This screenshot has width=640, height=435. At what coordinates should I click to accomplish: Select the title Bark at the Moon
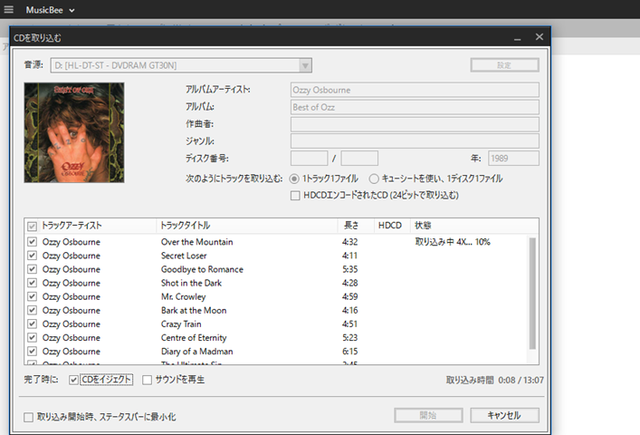tap(193, 310)
